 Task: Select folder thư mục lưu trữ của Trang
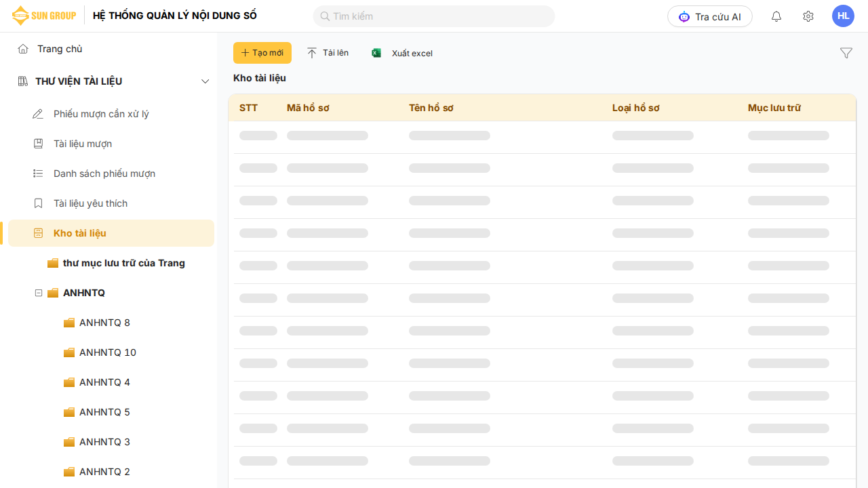(x=123, y=263)
